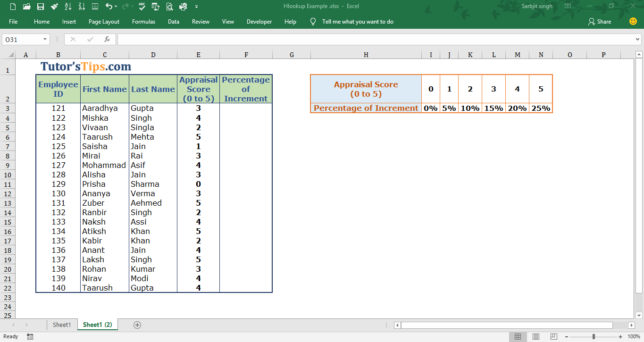Click the Borders icon in Quick Access toolbar
Image resolution: width=644 pixels, height=342 pixels.
[x=95, y=7]
